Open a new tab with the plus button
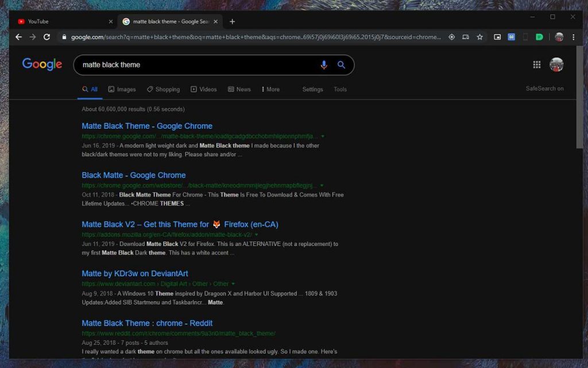This screenshot has height=368, width=588. (x=232, y=21)
